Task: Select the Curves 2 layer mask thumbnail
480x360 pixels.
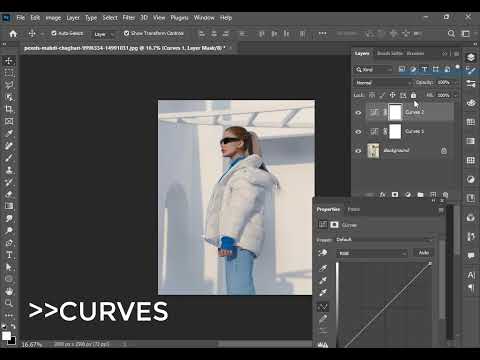Action: click(395, 112)
